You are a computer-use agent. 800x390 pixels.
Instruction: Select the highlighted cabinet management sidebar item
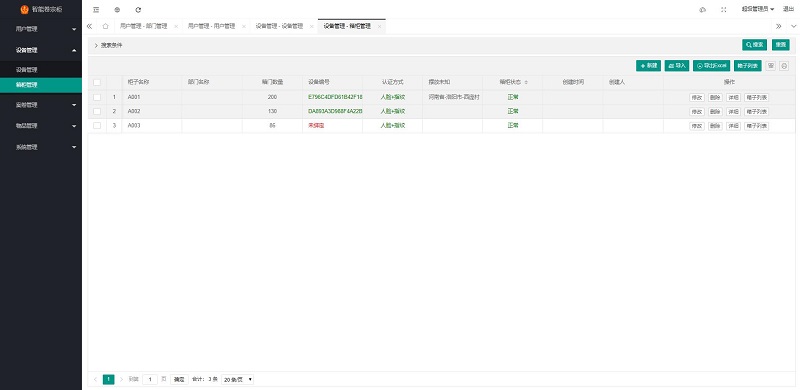coord(41,85)
